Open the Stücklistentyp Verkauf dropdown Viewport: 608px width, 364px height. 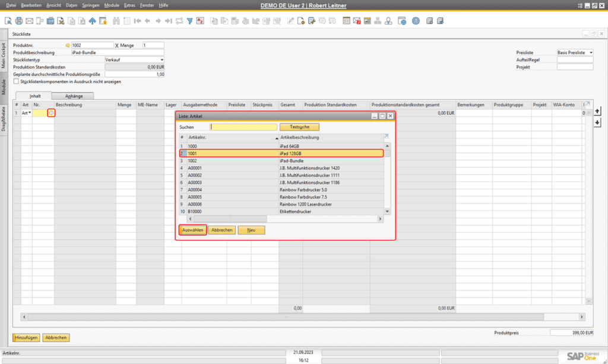[161, 60]
